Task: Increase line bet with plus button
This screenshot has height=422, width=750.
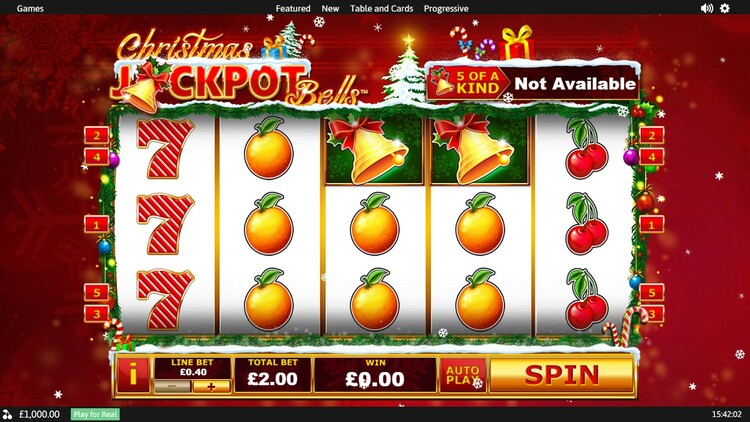Action: [x=211, y=387]
